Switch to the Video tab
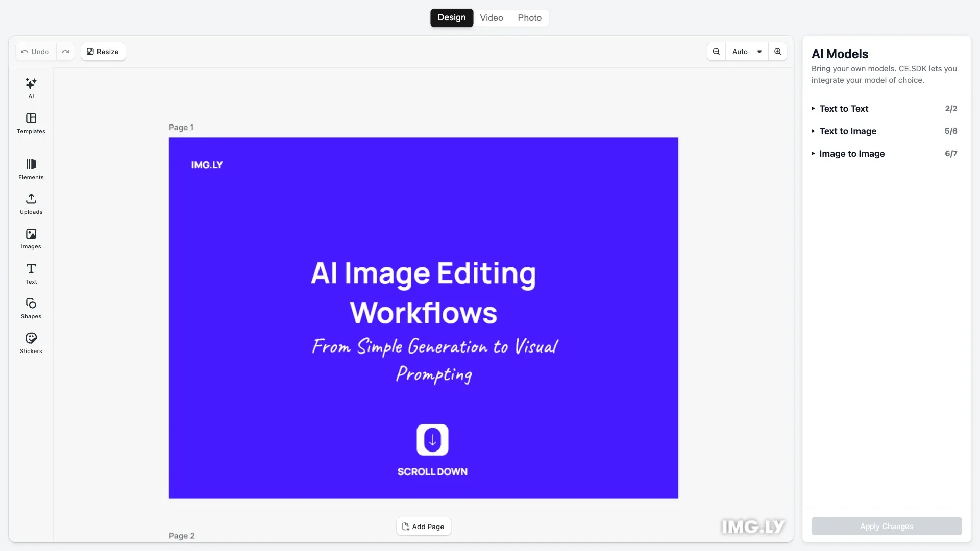The width and height of the screenshot is (980, 551). [x=491, y=17]
